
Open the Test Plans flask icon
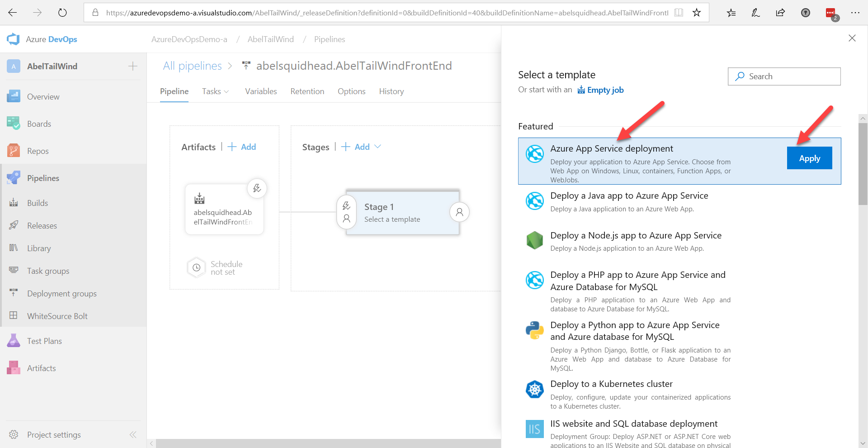(14, 341)
